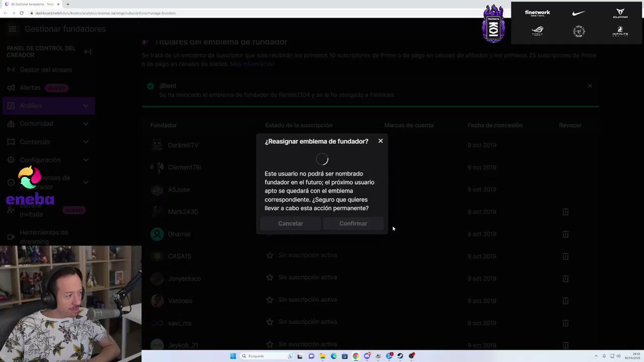The image size is (644, 362).
Task: Click the Configuración gear icon
Action: click(x=11, y=160)
